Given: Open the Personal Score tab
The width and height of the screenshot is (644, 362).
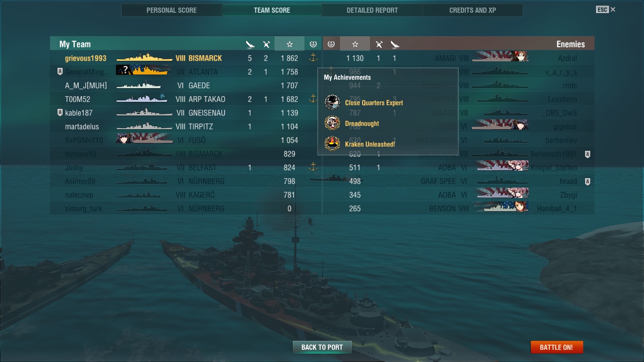Looking at the screenshot, I should 172,10.
